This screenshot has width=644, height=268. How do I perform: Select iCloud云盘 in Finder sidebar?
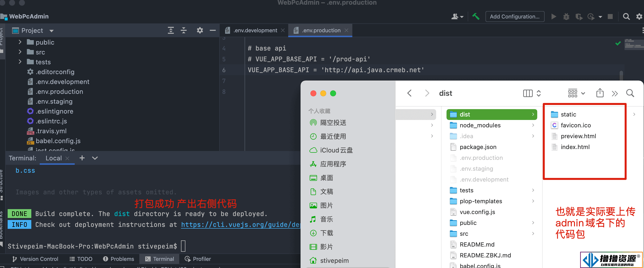[x=331, y=150]
